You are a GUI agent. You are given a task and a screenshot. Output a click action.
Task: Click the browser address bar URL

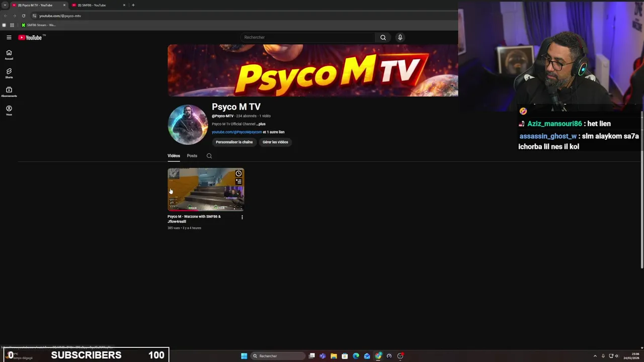[x=60, y=16]
